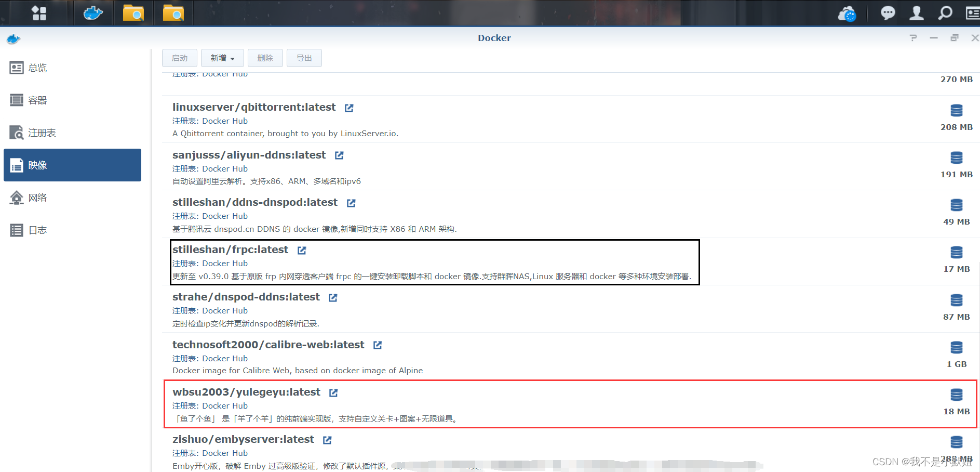This screenshot has width=980, height=472.
Task: Open the chat notifications icon
Action: click(888, 13)
